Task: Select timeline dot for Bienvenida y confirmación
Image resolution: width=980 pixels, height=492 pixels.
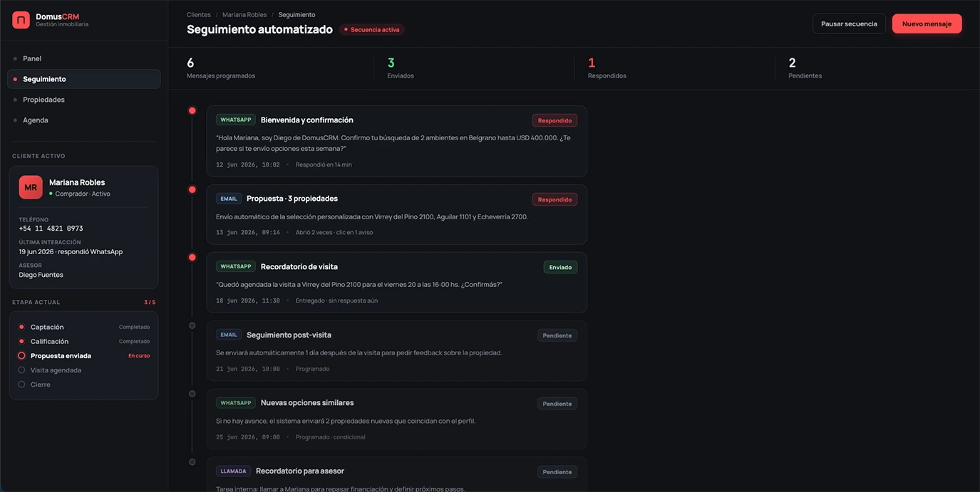Action: [192, 110]
